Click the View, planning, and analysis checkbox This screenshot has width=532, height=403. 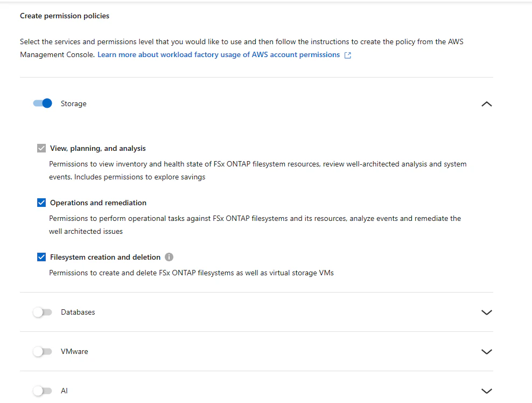[x=41, y=148]
